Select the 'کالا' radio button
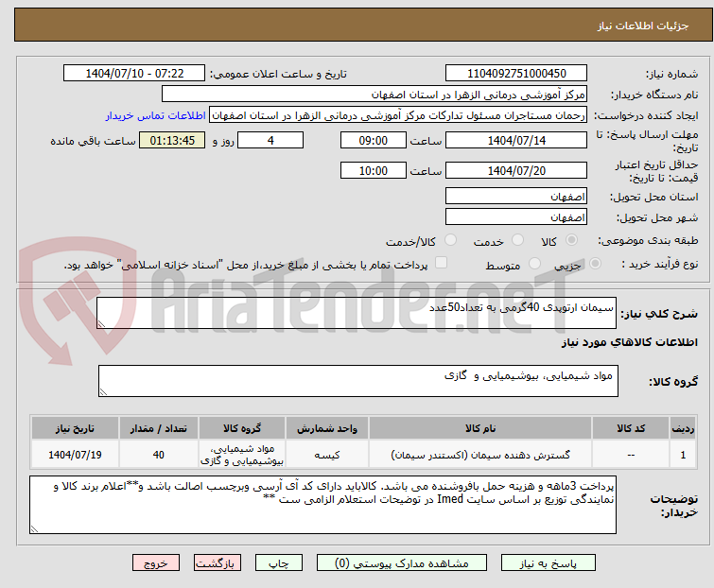 [x=571, y=240]
